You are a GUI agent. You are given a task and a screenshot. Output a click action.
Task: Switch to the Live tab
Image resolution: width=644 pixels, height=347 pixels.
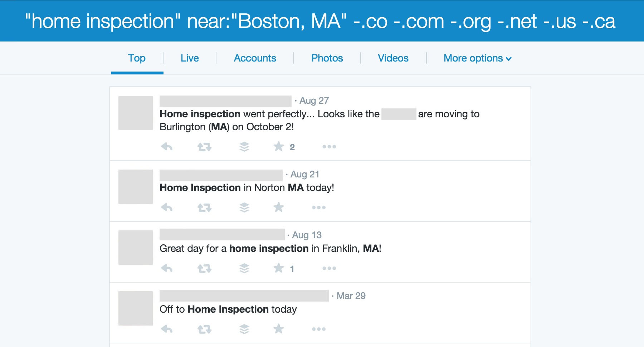[x=189, y=58]
